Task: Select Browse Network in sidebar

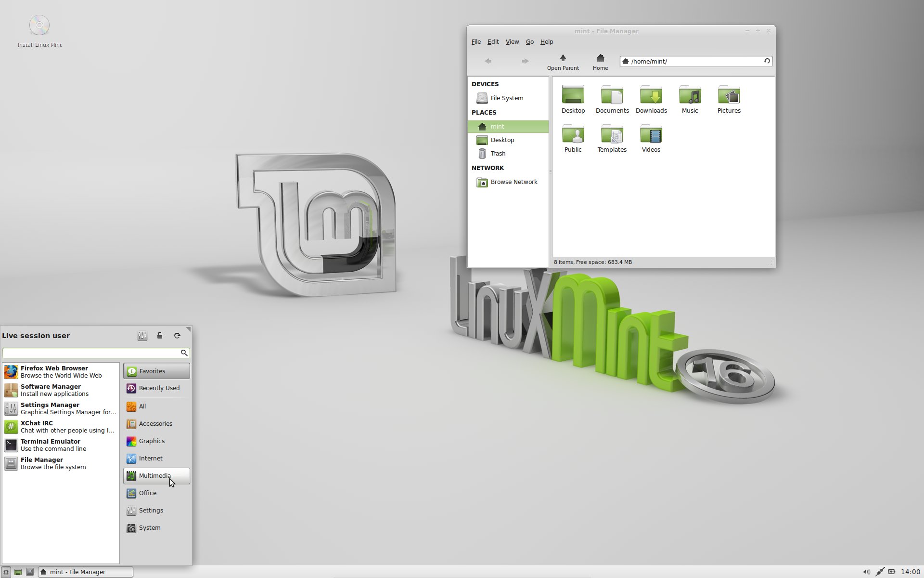Action: click(x=508, y=182)
